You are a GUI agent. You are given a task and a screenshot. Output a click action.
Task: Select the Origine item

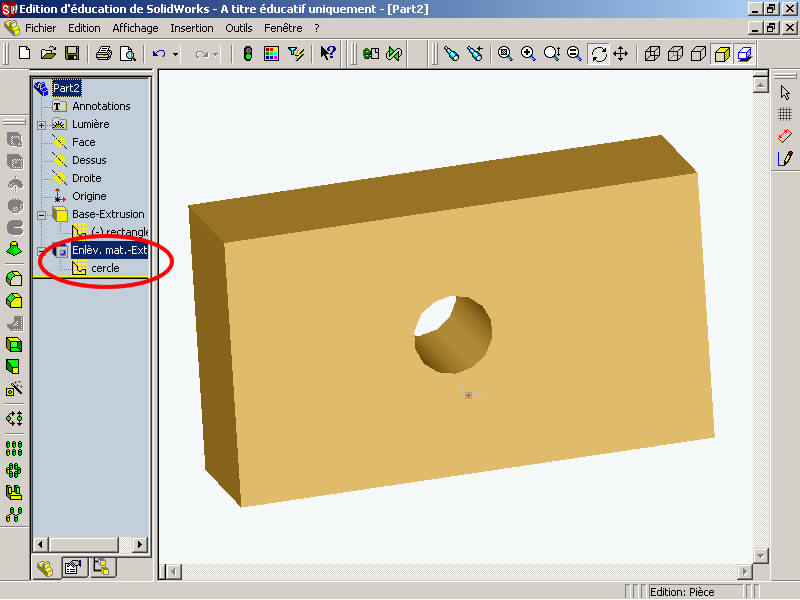click(89, 196)
